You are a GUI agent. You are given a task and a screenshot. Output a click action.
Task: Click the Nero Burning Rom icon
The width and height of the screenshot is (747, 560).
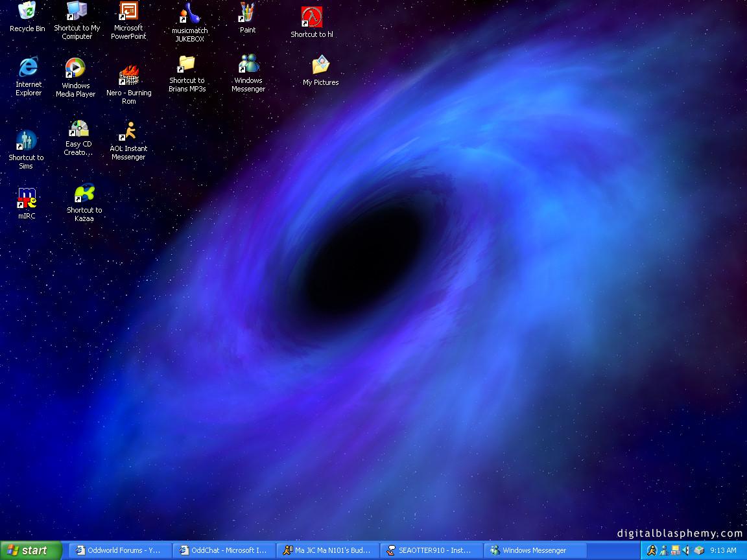(x=129, y=76)
